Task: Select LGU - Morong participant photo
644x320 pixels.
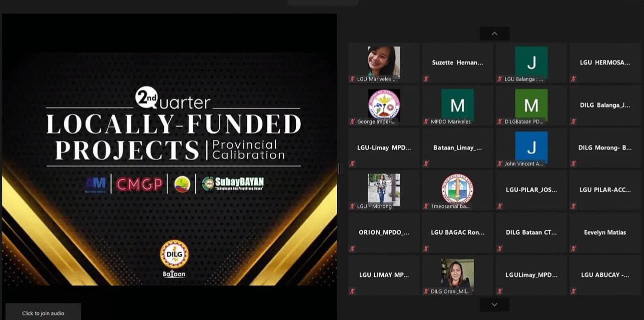Action: coord(384,189)
